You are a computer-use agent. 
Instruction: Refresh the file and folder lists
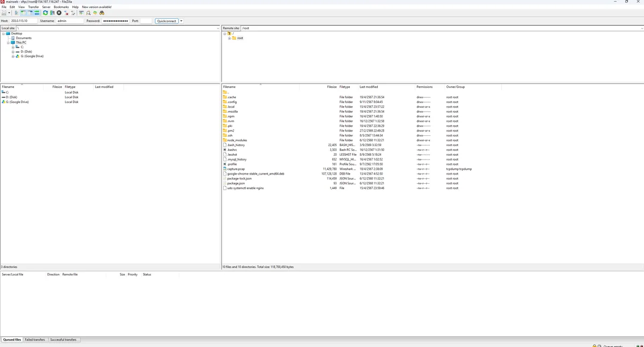45,13
